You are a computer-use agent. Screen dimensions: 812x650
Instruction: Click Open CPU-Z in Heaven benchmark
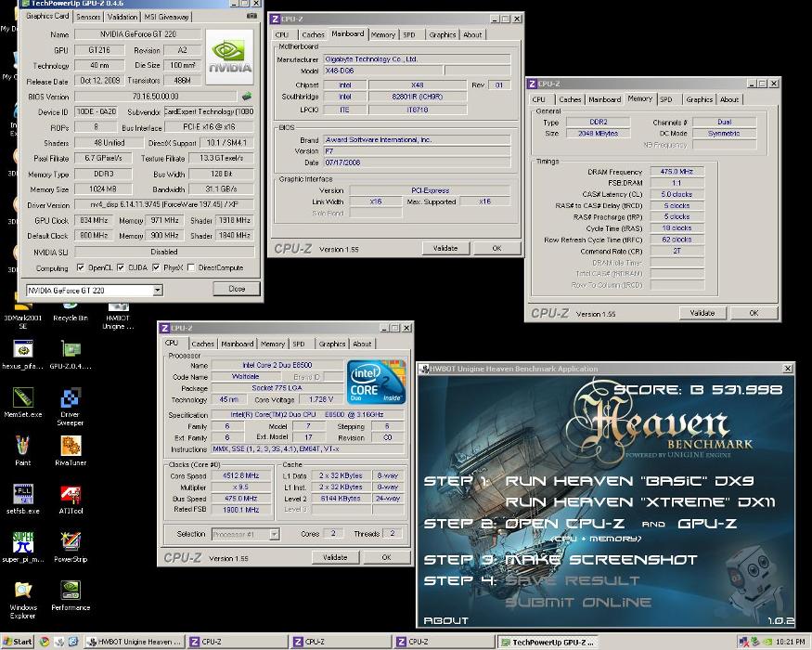(564, 524)
